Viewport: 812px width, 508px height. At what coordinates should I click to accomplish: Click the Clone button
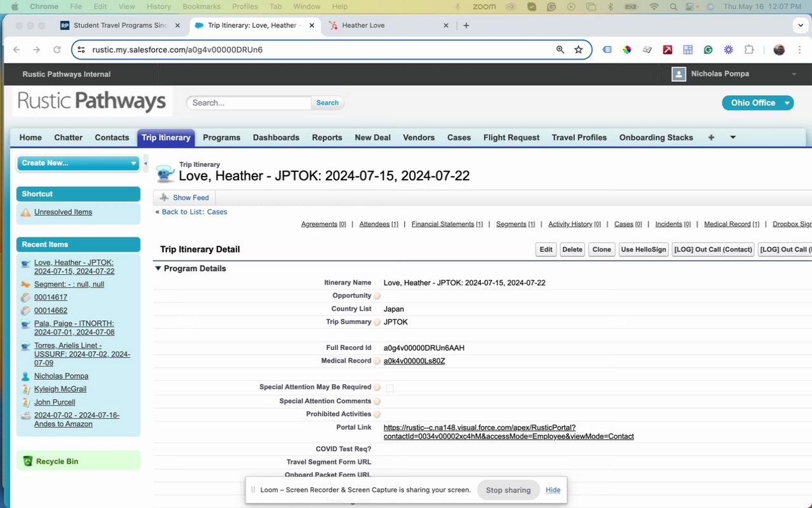(x=602, y=250)
